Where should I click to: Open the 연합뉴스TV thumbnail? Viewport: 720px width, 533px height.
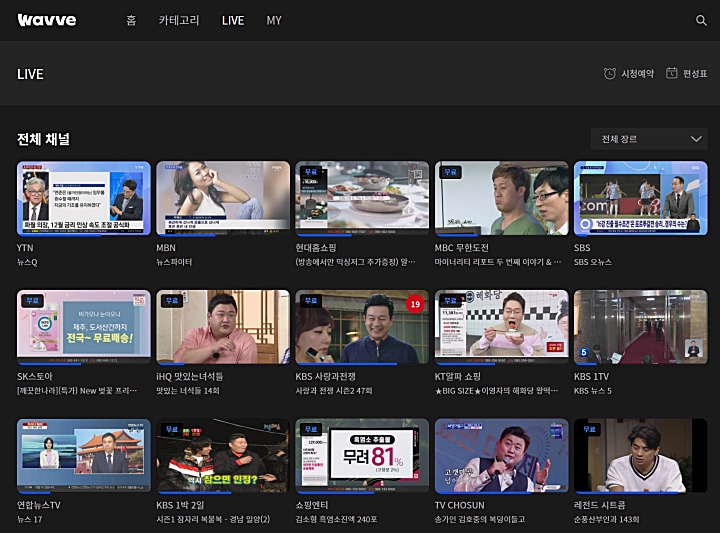point(84,456)
